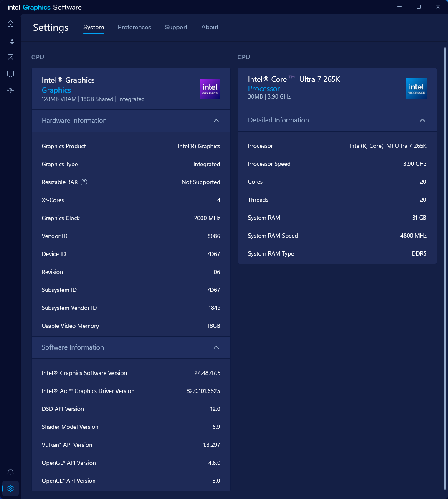The image size is (448, 499).
Task: Open the Performance gauge sidebar icon
Action: [x=10, y=90]
